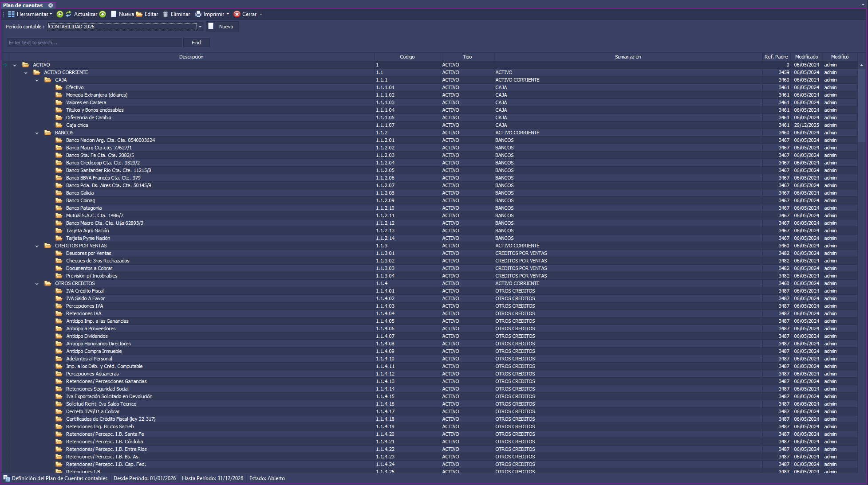Click the folder icon of Deudores por Ventas
The height and width of the screenshot is (485, 868).
tap(59, 253)
